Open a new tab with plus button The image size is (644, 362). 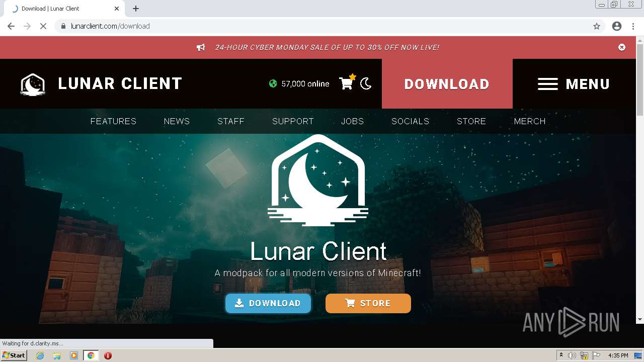[136, 9]
